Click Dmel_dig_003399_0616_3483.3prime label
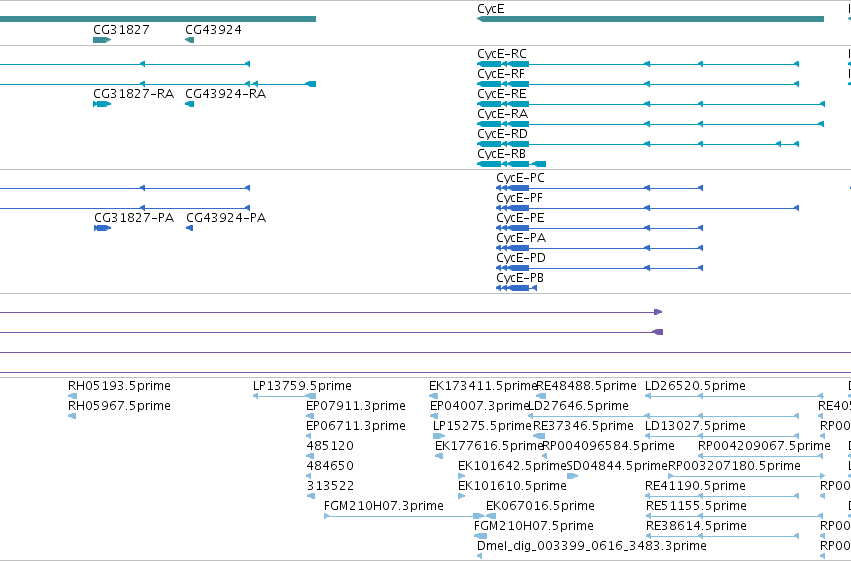This screenshot has width=851, height=561. [592, 546]
